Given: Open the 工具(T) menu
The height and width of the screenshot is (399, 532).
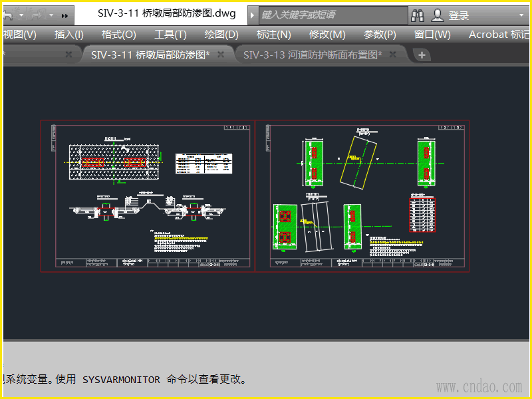Looking at the screenshot, I should tap(170, 35).
